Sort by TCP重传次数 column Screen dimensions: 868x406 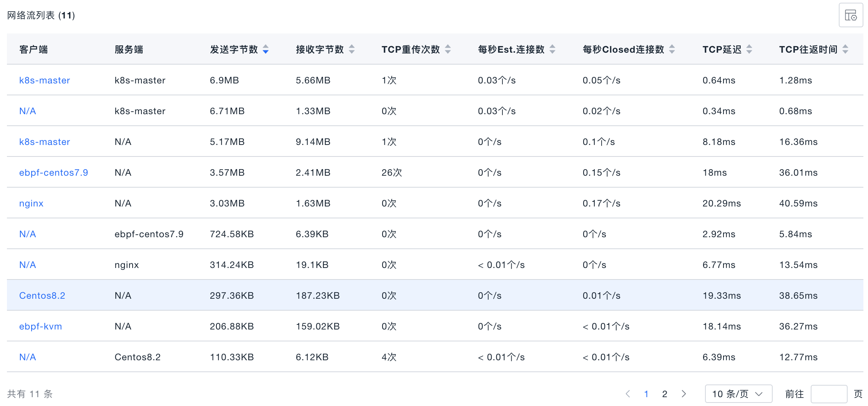[x=447, y=49]
